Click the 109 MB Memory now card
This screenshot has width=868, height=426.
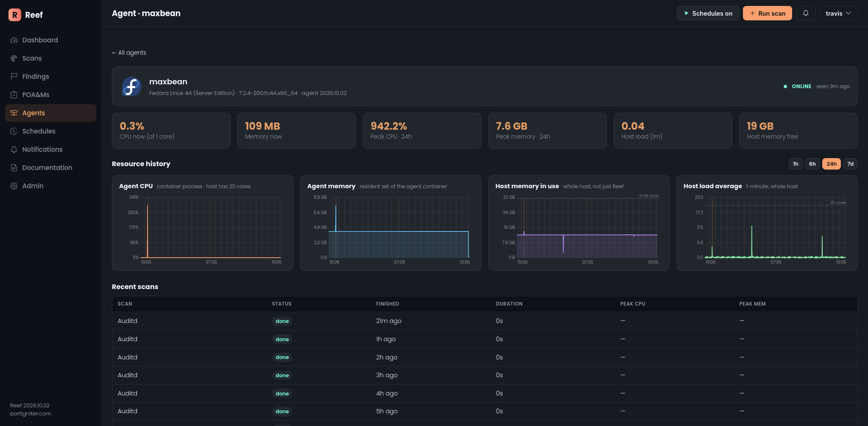[x=297, y=131]
